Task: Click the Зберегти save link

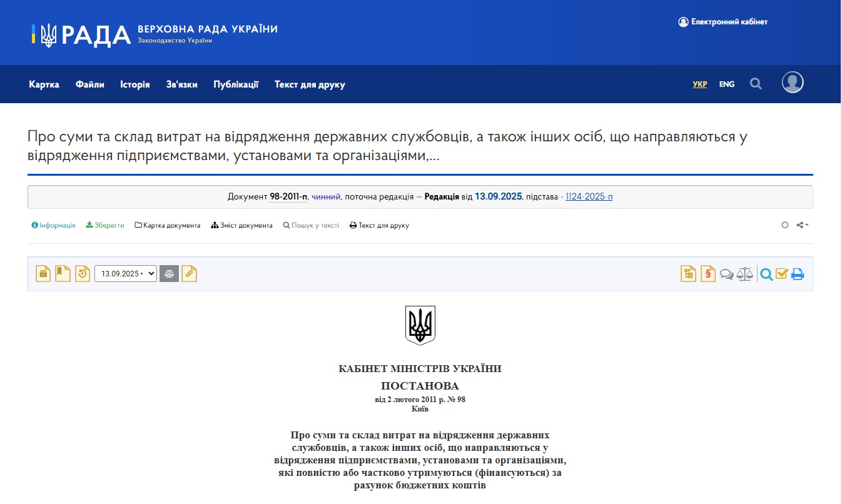Action: pos(105,225)
